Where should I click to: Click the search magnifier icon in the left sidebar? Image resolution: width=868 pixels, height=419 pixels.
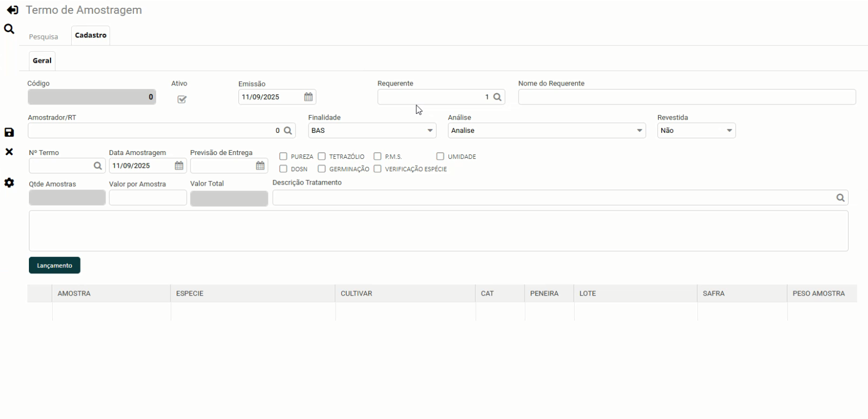pyautogui.click(x=9, y=28)
